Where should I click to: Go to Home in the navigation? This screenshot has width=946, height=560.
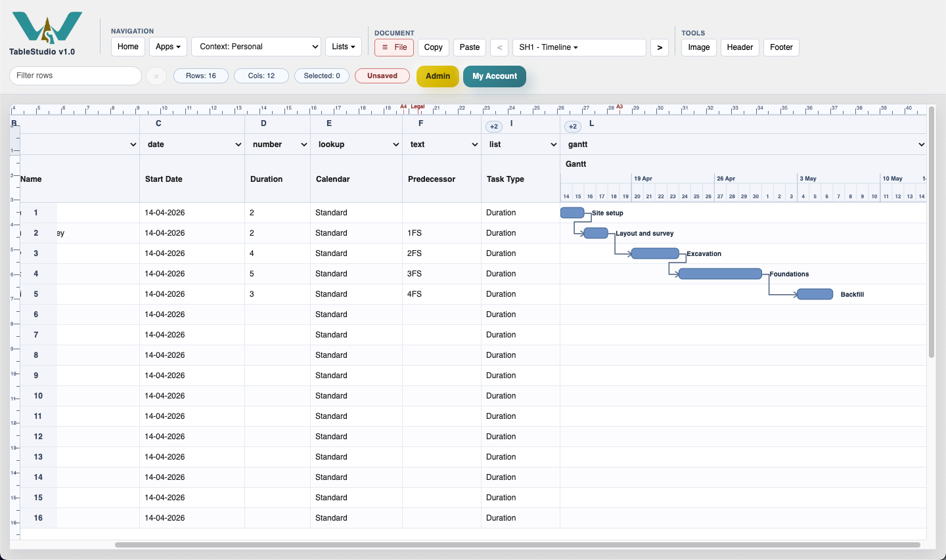click(128, 47)
